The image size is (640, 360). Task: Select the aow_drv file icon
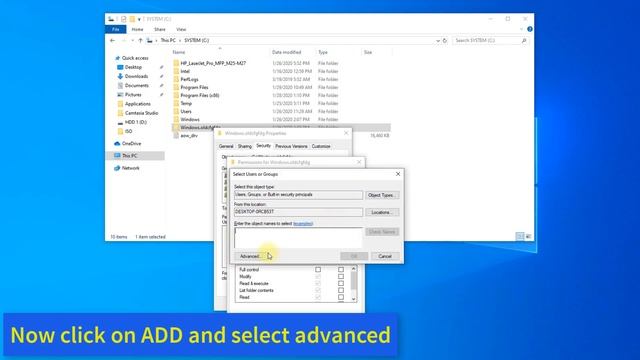[176, 136]
